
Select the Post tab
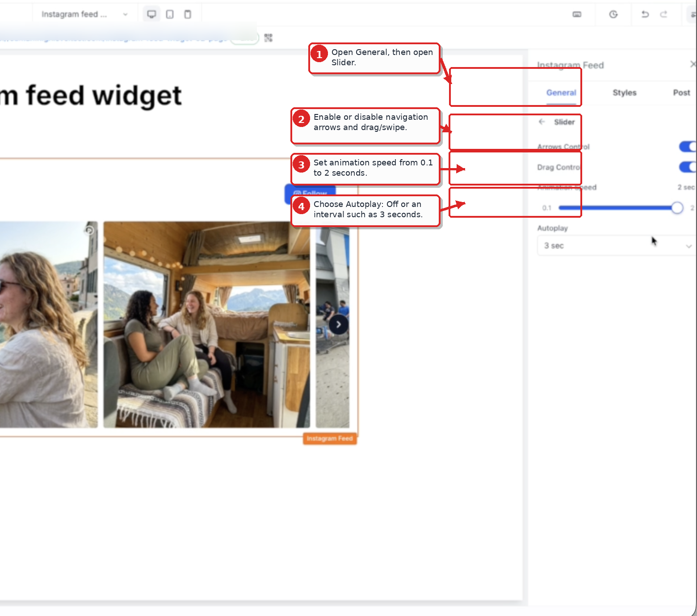click(682, 93)
